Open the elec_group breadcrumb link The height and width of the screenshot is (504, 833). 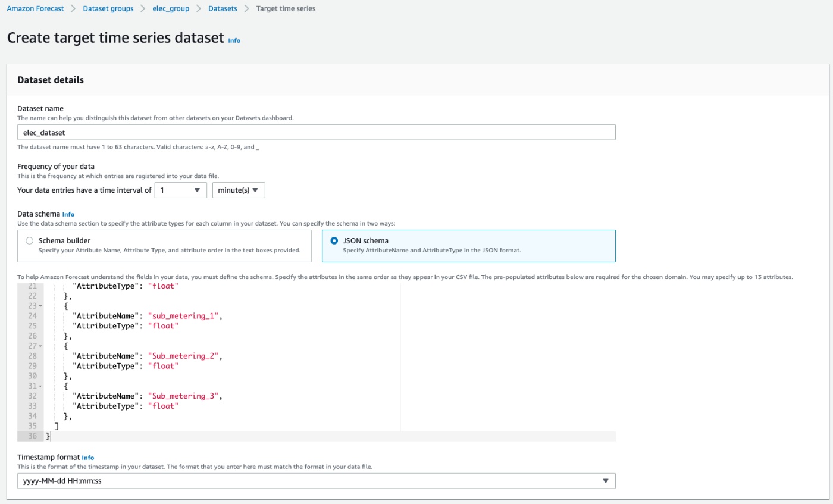pos(171,9)
